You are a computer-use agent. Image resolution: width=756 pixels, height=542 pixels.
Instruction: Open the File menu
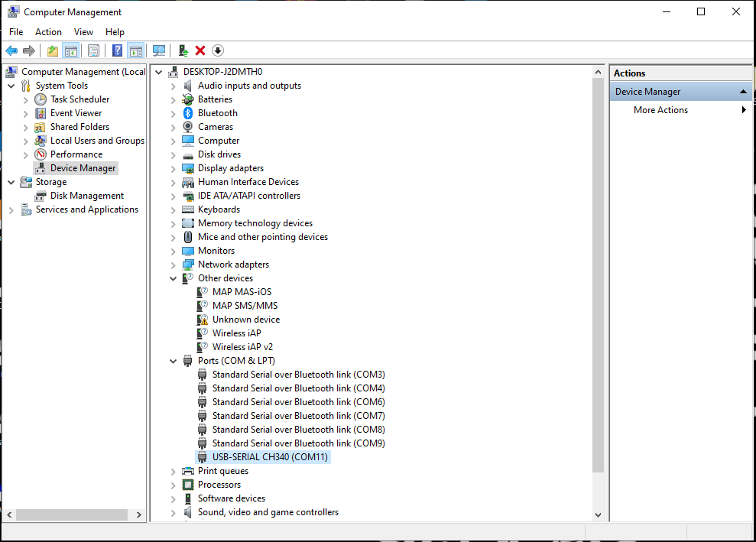(x=16, y=32)
